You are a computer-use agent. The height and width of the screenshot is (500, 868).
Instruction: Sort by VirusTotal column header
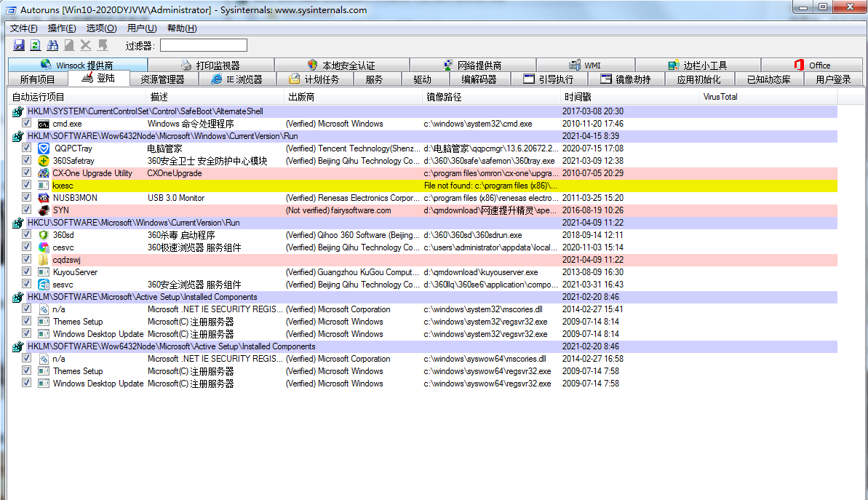click(x=768, y=97)
